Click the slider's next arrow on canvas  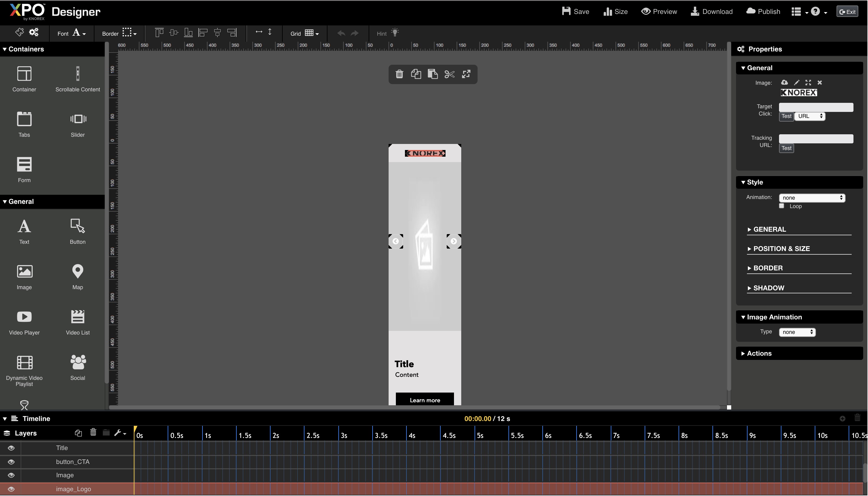tap(453, 241)
